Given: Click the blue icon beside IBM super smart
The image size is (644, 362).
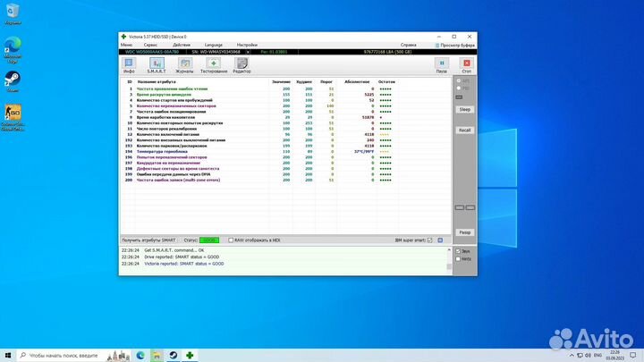Looking at the screenshot, I should 440,240.
